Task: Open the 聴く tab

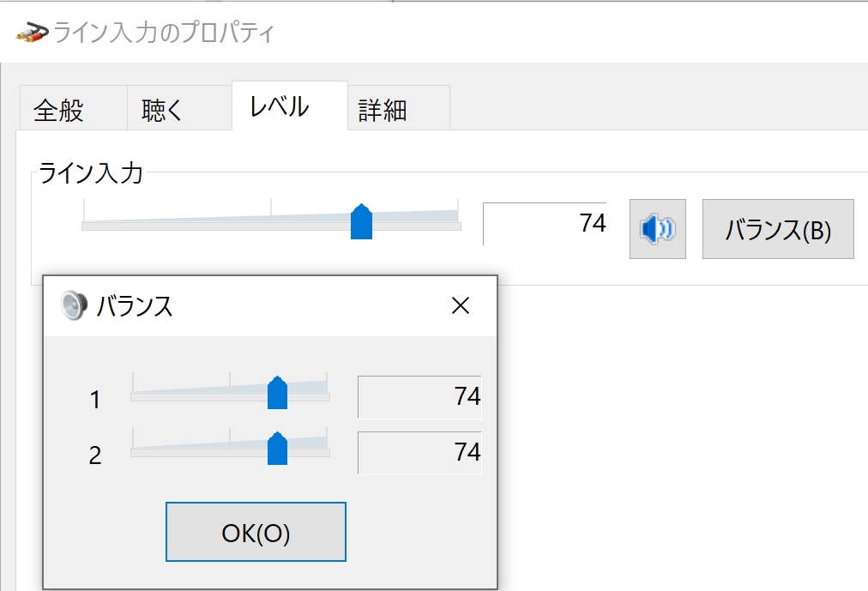Action: [163, 110]
